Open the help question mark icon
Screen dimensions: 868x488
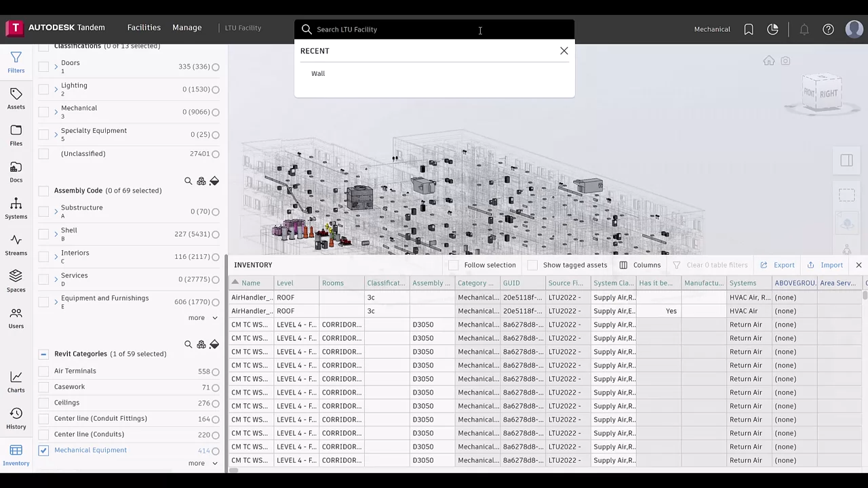coord(828,29)
